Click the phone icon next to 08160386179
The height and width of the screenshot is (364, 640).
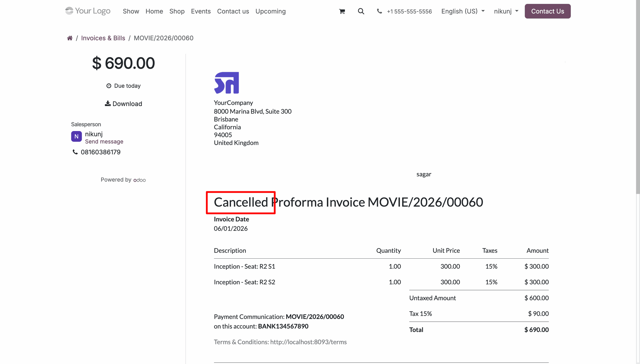click(75, 152)
